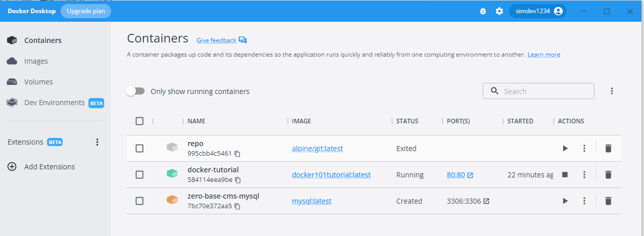Open the containers list options menu

click(x=612, y=91)
